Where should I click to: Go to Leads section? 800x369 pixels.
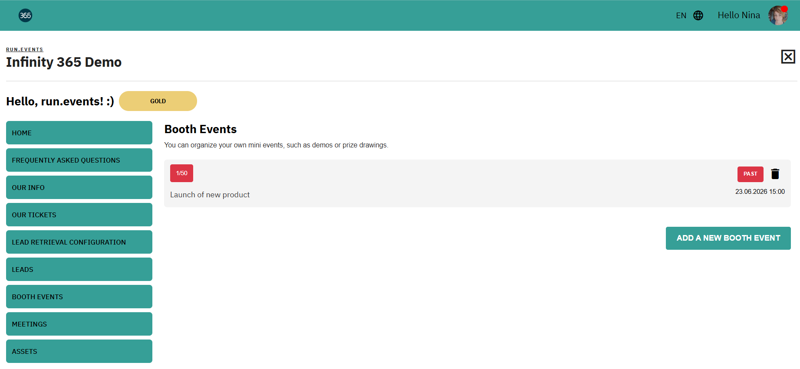point(79,269)
